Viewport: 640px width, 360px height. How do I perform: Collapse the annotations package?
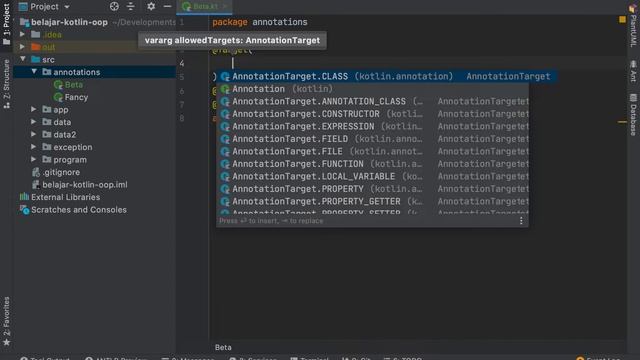34,72
